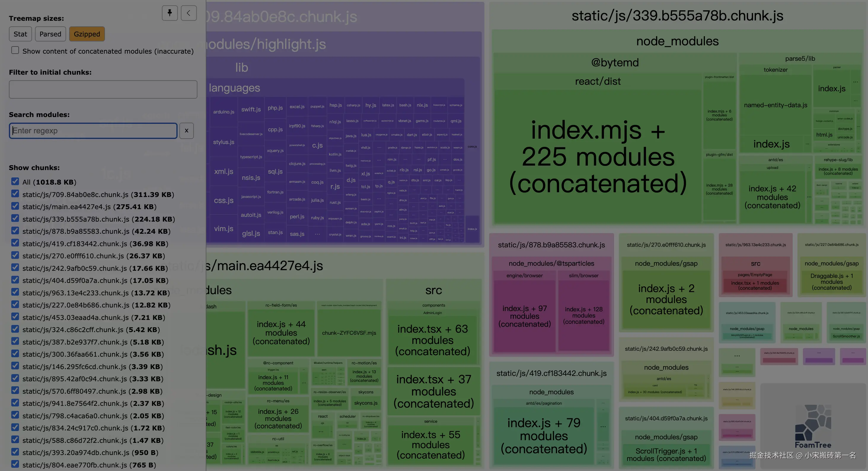
Task: Uncheck the All (1018.8 KB) chunks checkbox
Action: click(x=15, y=182)
